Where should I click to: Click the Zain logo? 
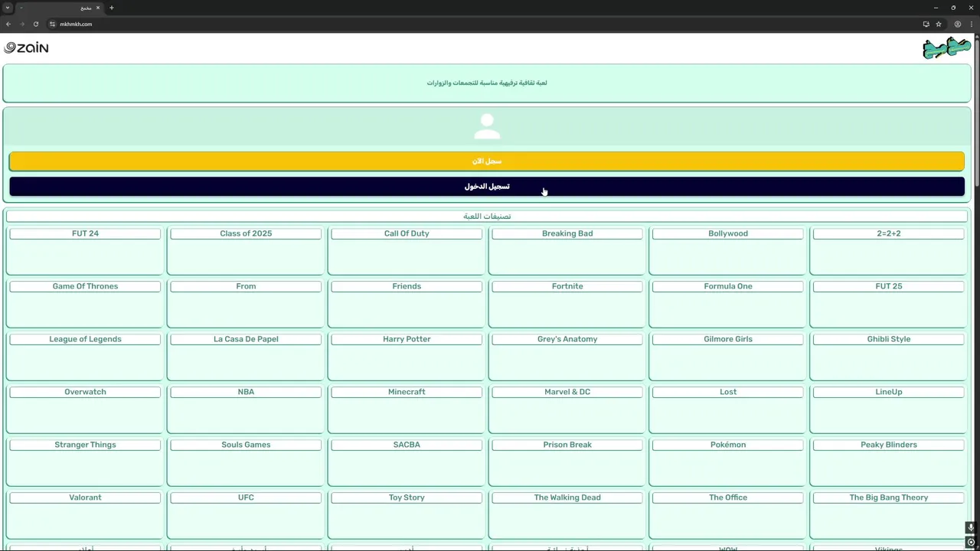point(26,47)
